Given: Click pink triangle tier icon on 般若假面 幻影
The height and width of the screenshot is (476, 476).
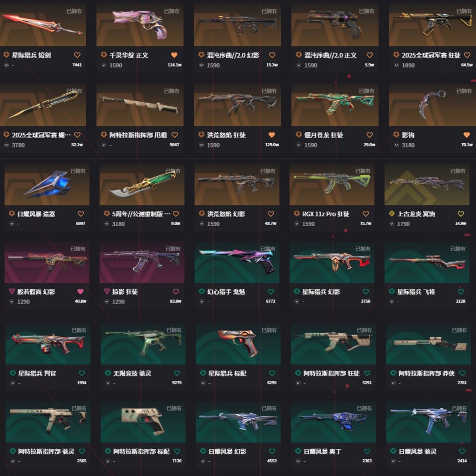Looking at the screenshot, I should (x=12, y=291).
